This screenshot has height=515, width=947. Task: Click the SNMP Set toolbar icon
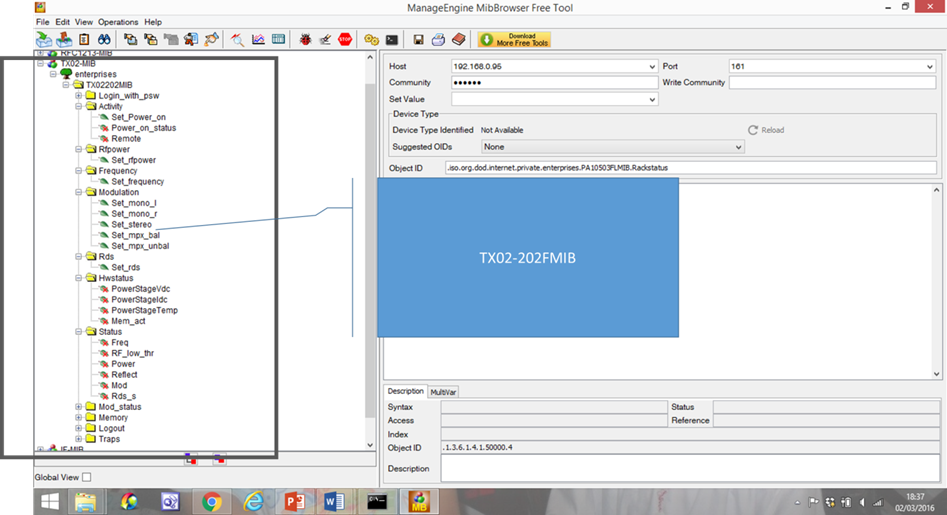pos(211,40)
